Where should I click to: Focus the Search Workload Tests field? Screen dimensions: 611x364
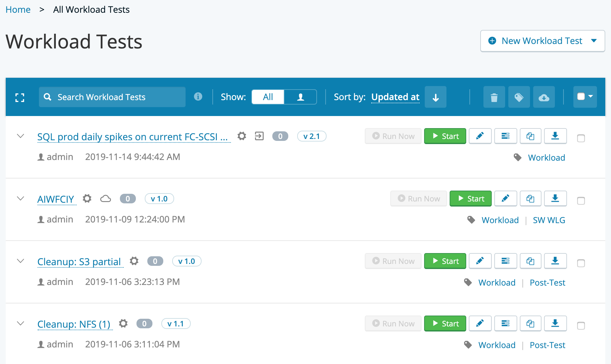click(x=112, y=97)
